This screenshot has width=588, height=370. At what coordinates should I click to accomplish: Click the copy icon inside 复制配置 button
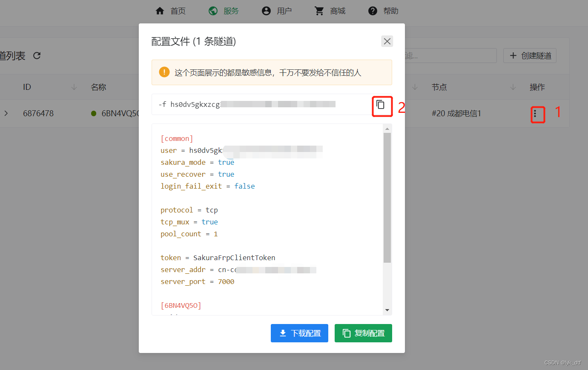tap(347, 333)
